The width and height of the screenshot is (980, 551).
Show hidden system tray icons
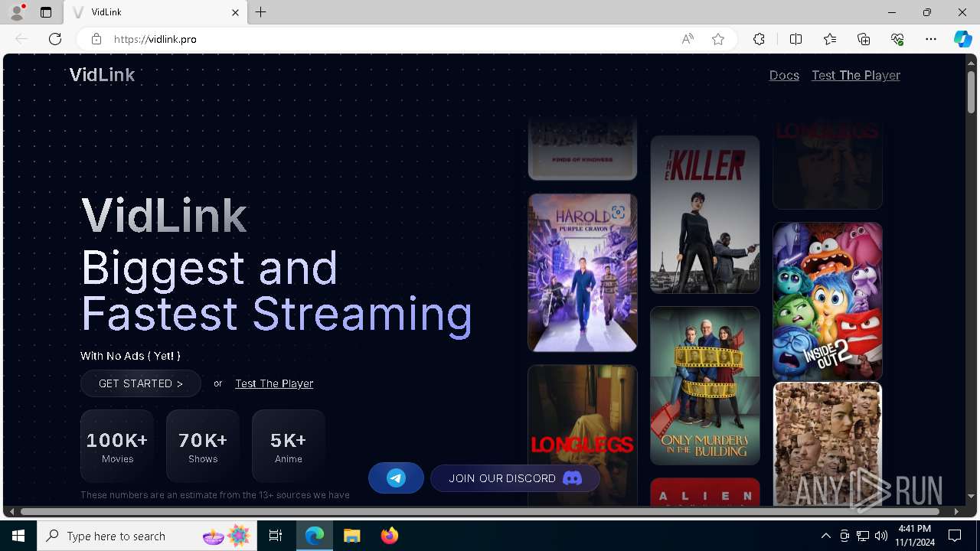coord(826,536)
